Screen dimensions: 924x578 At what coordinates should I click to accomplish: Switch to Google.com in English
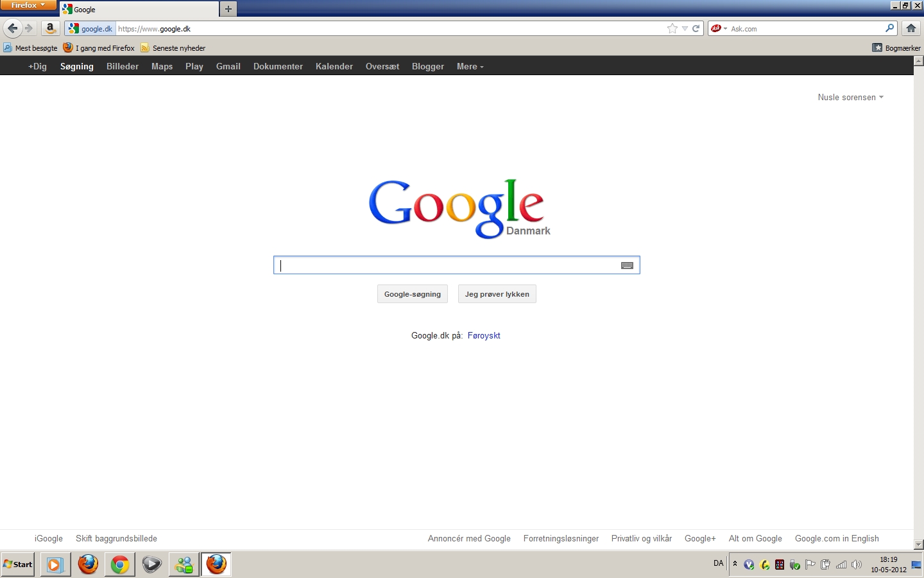point(837,538)
